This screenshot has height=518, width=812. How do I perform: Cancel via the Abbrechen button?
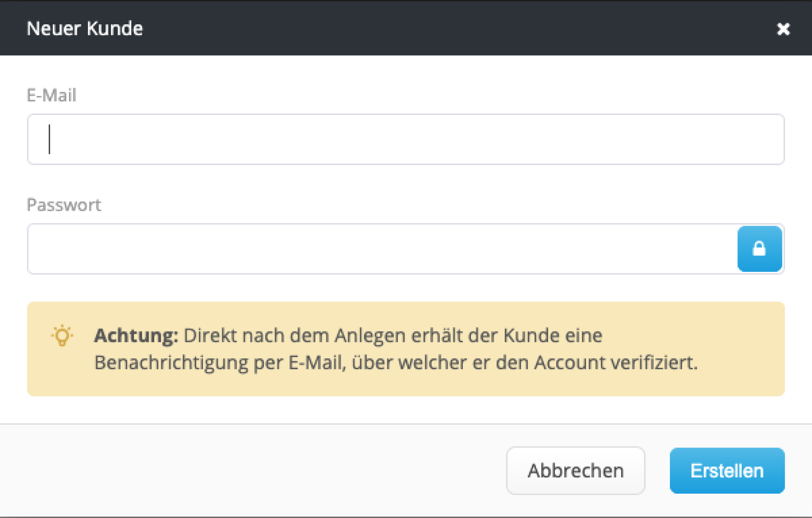pyautogui.click(x=575, y=471)
